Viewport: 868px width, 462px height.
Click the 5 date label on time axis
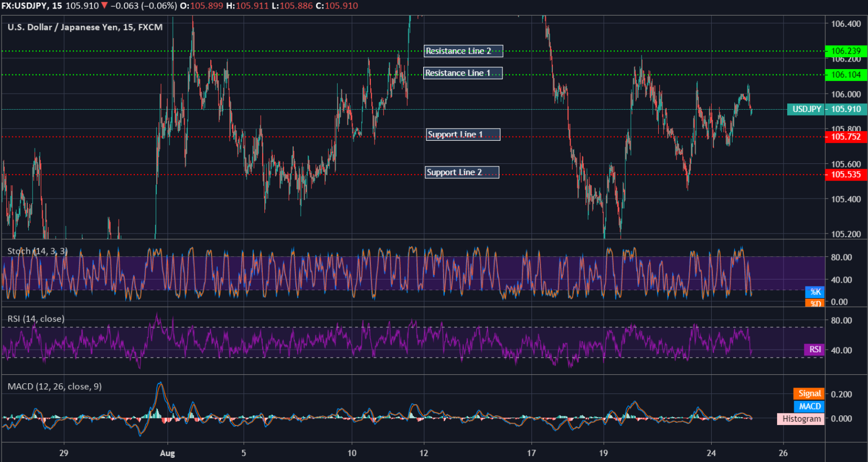pos(243,453)
